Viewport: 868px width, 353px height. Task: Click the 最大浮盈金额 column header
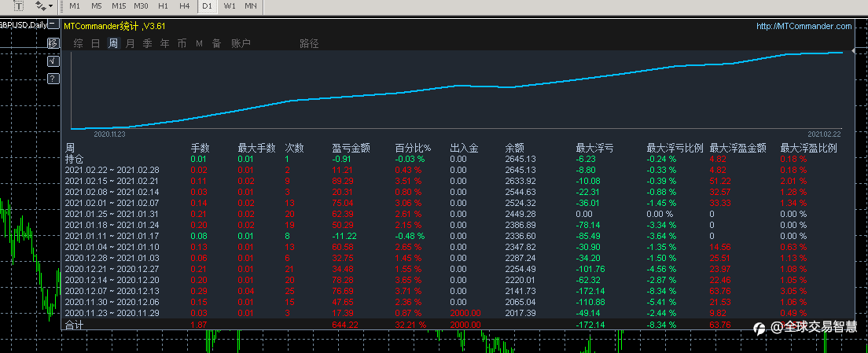pyautogui.click(x=738, y=149)
